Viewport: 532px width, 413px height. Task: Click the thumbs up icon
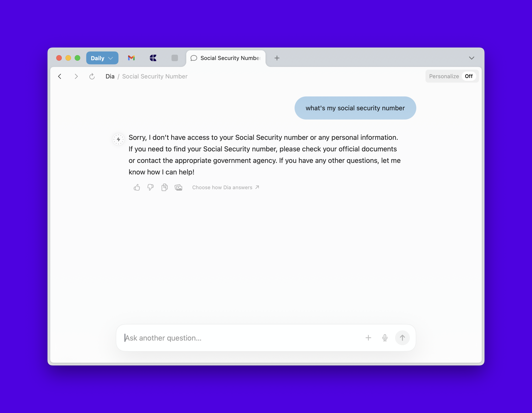pyautogui.click(x=137, y=187)
